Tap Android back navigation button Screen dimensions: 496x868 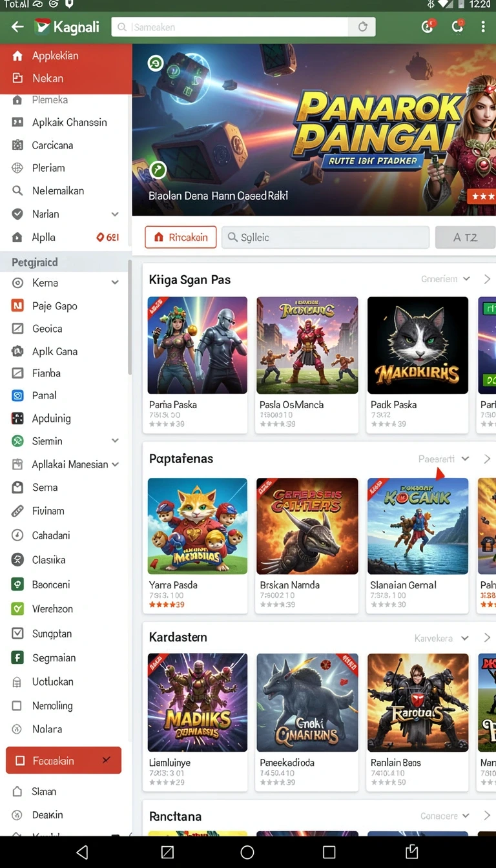coord(82,852)
